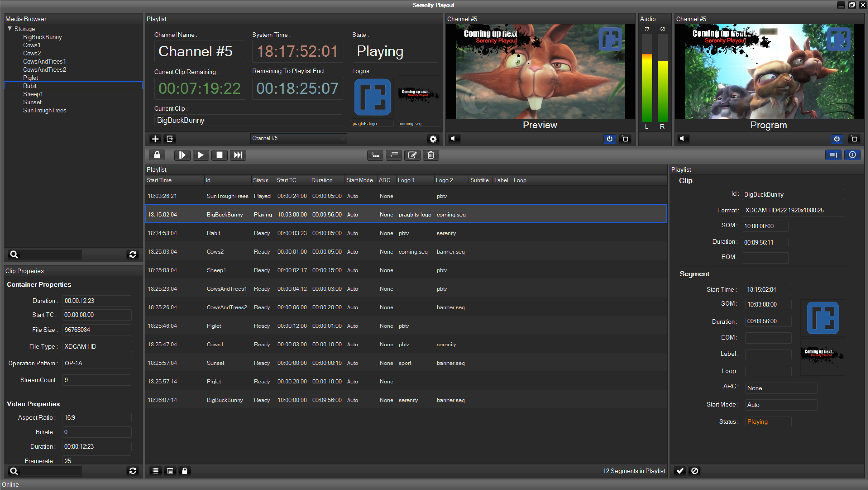Click the Start Mode column header
This screenshot has width=868, height=490.
pyautogui.click(x=361, y=180)
